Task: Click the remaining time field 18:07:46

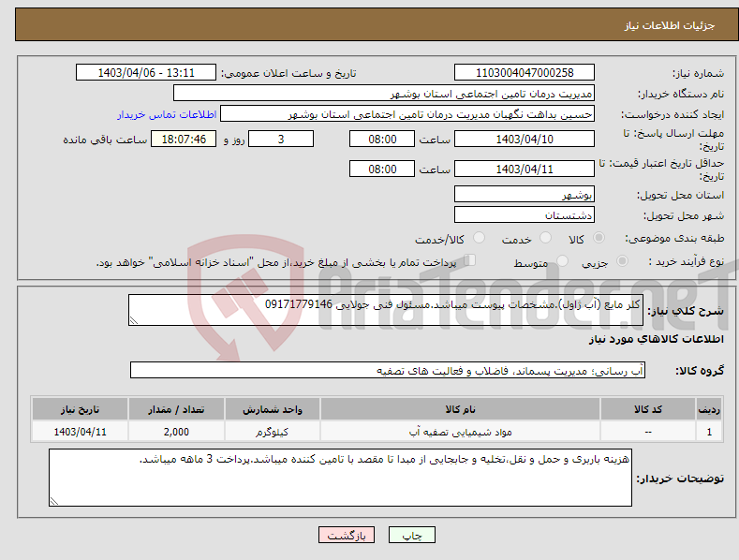Action: pyautogui.click(x=184, y=139)
